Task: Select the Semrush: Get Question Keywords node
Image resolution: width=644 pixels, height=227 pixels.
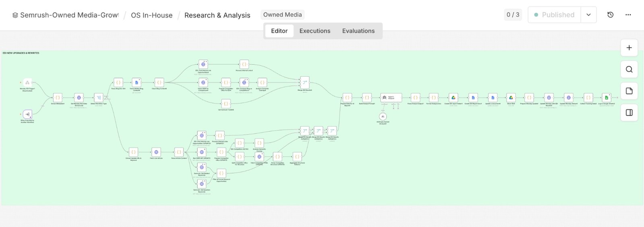Action: (202, 184)
